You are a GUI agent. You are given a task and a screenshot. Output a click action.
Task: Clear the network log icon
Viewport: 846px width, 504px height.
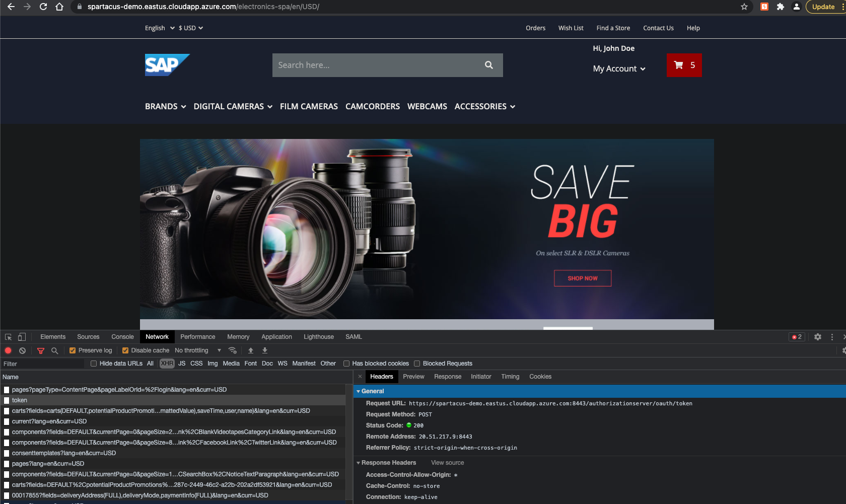click(x=22, y=350)
